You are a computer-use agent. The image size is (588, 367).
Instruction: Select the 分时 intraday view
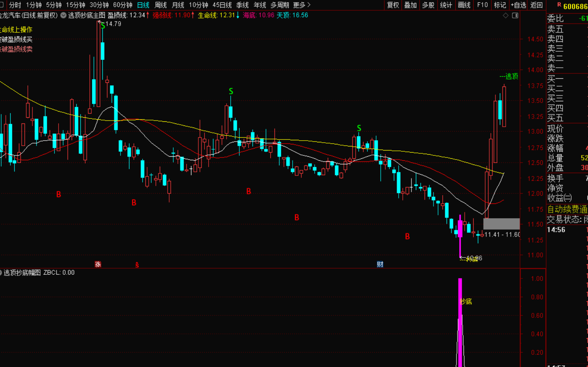[15, 5]
